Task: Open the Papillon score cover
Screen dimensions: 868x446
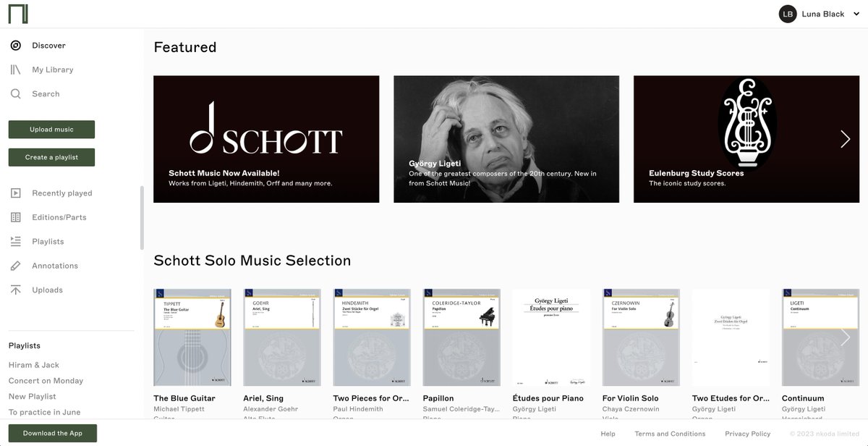Action: (461, 337)
